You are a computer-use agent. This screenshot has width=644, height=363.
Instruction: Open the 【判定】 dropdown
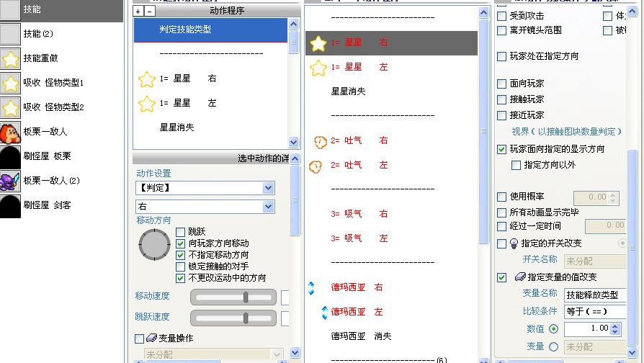coord(268,188)
